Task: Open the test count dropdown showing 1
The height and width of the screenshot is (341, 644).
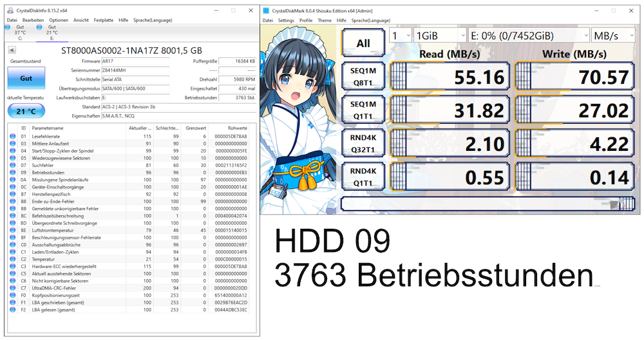Action: 400,36
